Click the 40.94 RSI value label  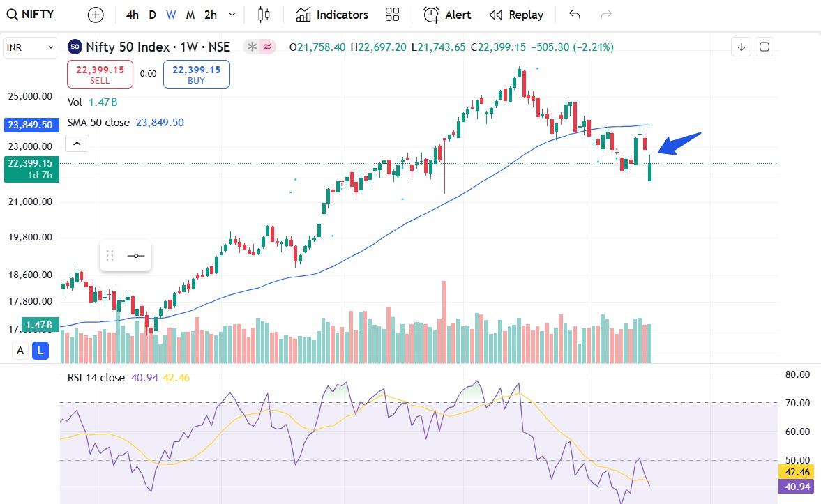[796, 487]
